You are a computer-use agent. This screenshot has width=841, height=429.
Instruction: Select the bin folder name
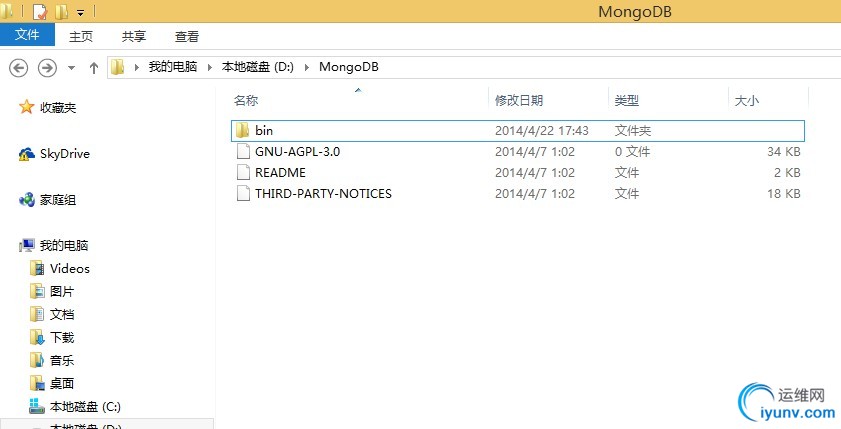[264, 130]
